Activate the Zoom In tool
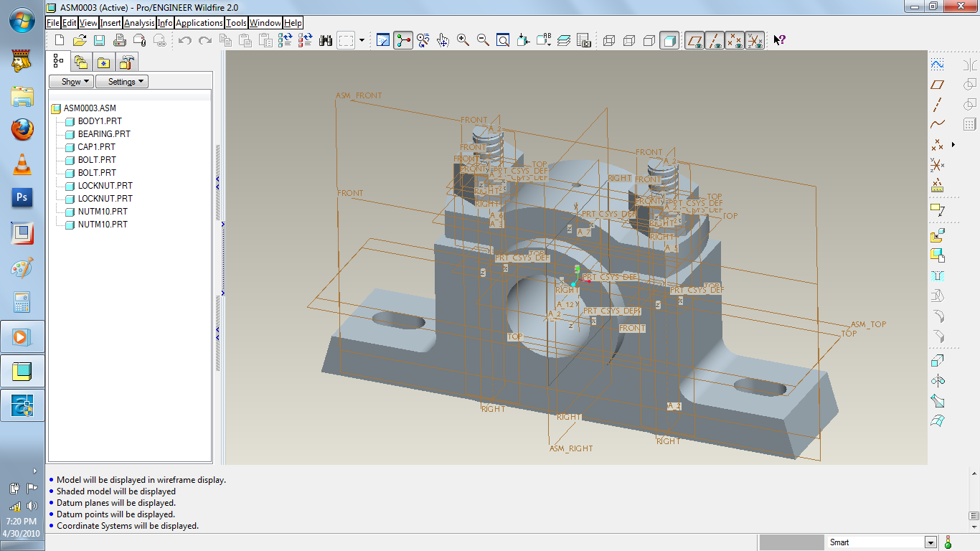Viewport: 980px width, 551px height. point(463,40)
